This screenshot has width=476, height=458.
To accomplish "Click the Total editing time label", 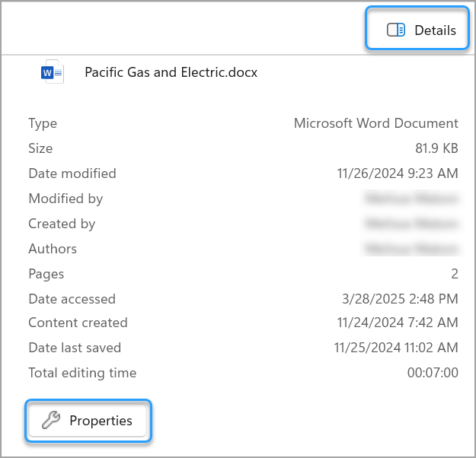I will pos(82,374).
